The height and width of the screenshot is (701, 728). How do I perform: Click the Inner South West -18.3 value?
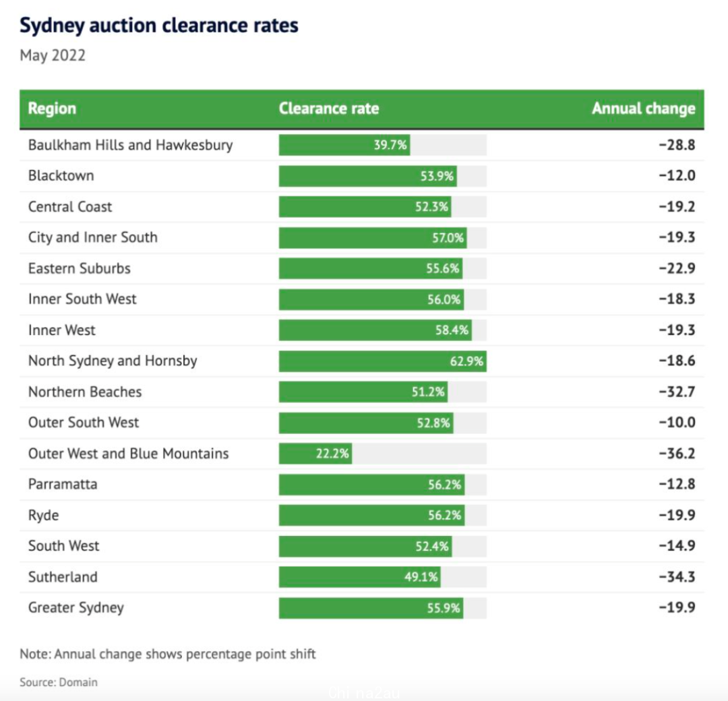tap(677, 299)
